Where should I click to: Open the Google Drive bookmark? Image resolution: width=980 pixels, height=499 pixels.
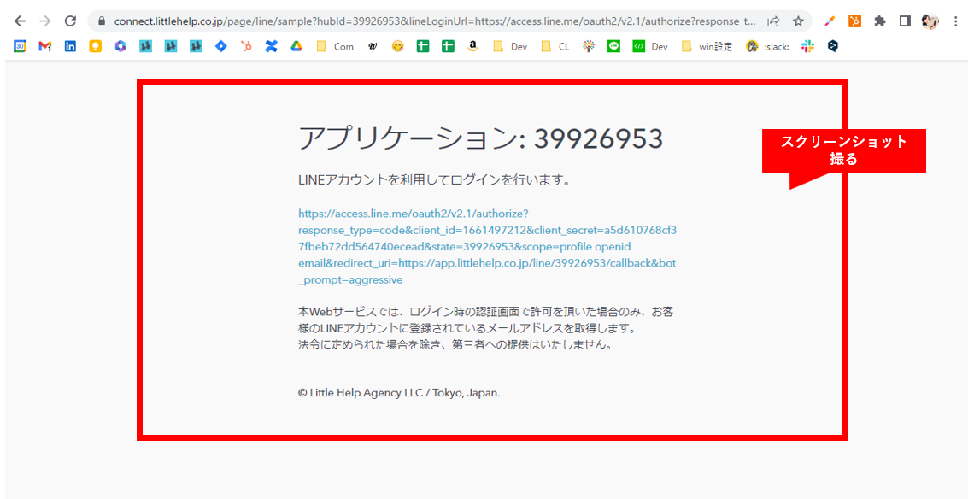296,47
